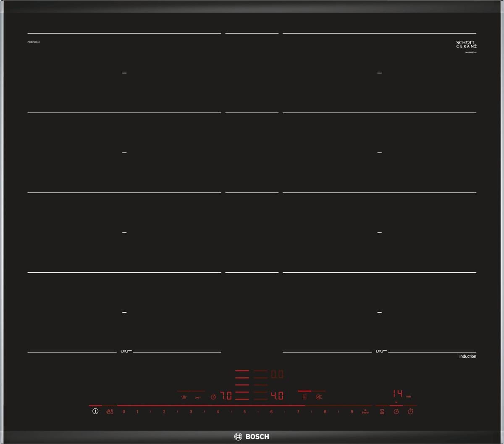Select the left zone showing 7.0
Screen dimensions: 504x444
(226, 396)
